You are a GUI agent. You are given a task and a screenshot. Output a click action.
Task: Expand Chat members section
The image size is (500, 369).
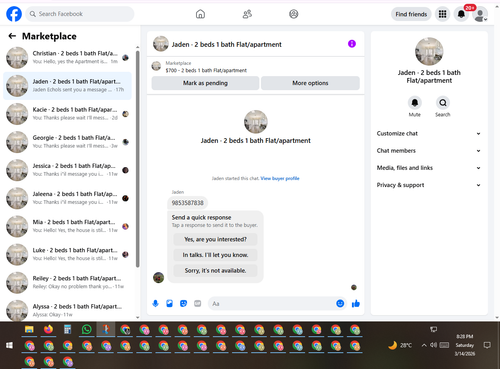point(429,151)
